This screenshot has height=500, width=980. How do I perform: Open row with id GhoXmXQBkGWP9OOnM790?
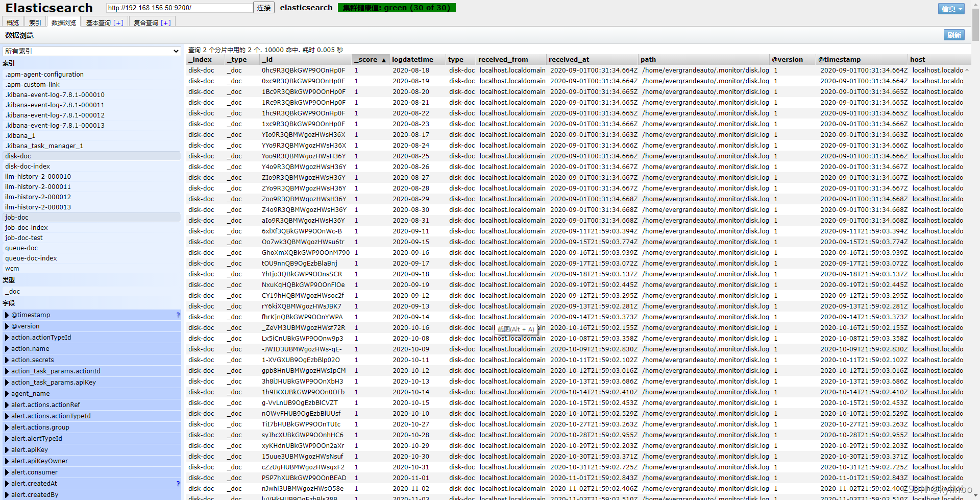click(575, 253)
